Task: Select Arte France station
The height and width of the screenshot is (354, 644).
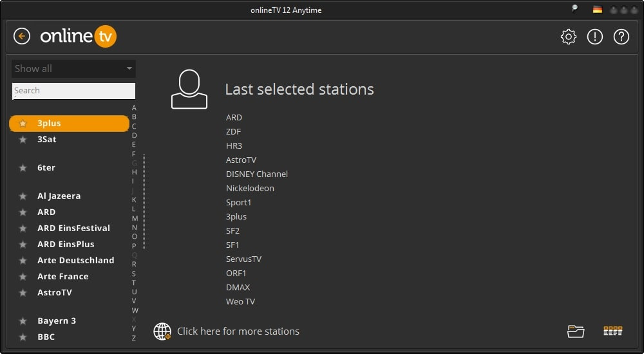Action: coord(63,276)
